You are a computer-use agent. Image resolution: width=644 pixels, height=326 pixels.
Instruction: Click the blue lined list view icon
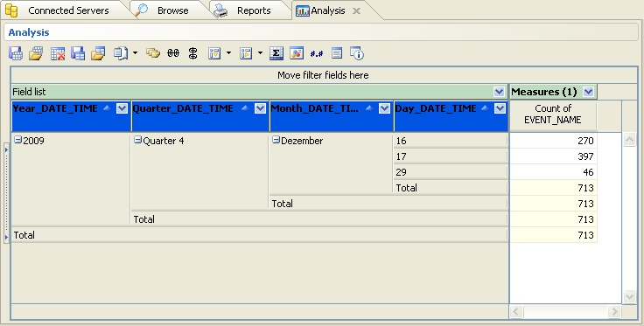[337, 53]
